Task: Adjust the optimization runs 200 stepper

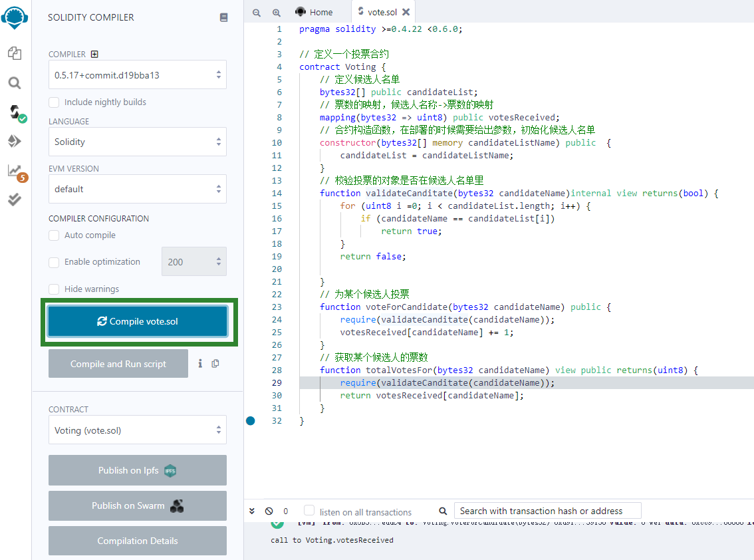Action: click(x=193, y=261)
